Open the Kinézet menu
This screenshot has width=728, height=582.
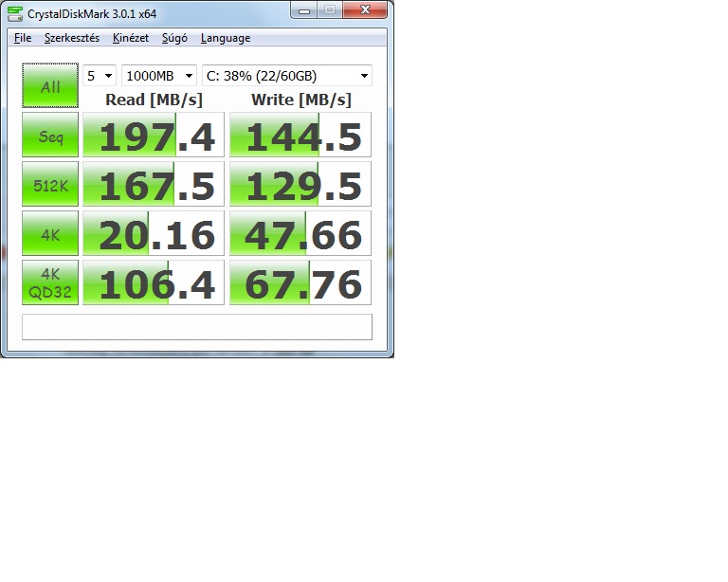coord(131,38)
